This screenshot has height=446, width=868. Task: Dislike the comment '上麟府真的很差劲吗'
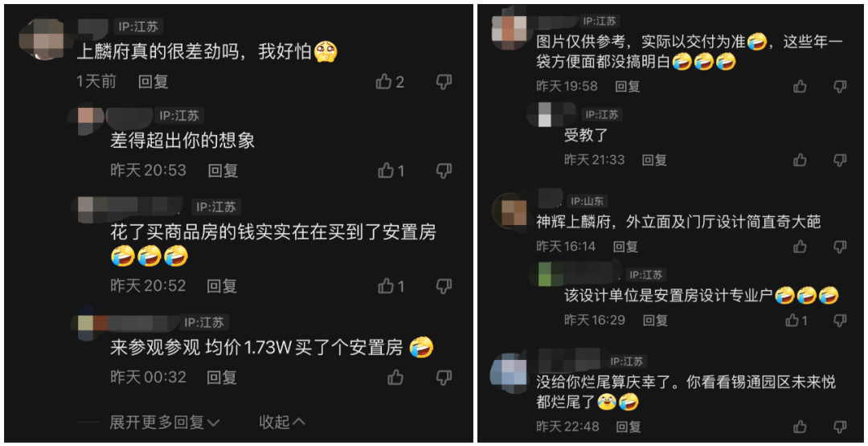[x=444, y=83]
